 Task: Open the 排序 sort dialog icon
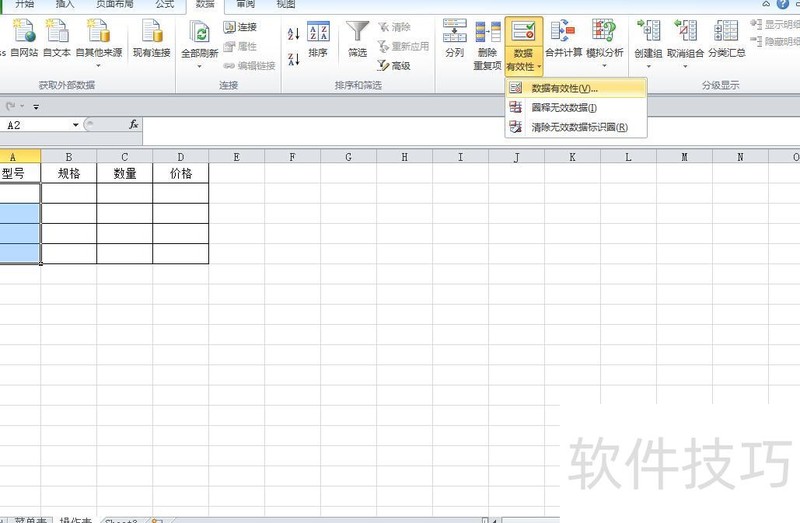(x=318, y=39)
